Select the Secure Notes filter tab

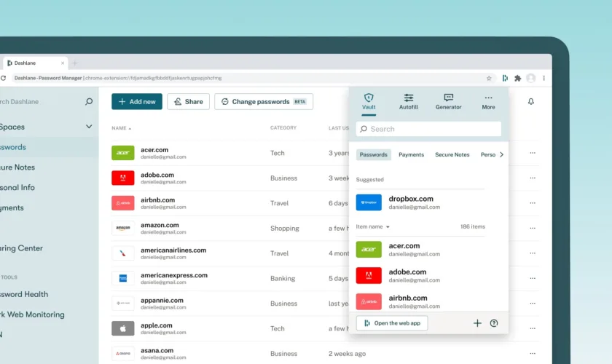[x=452, y=154]
